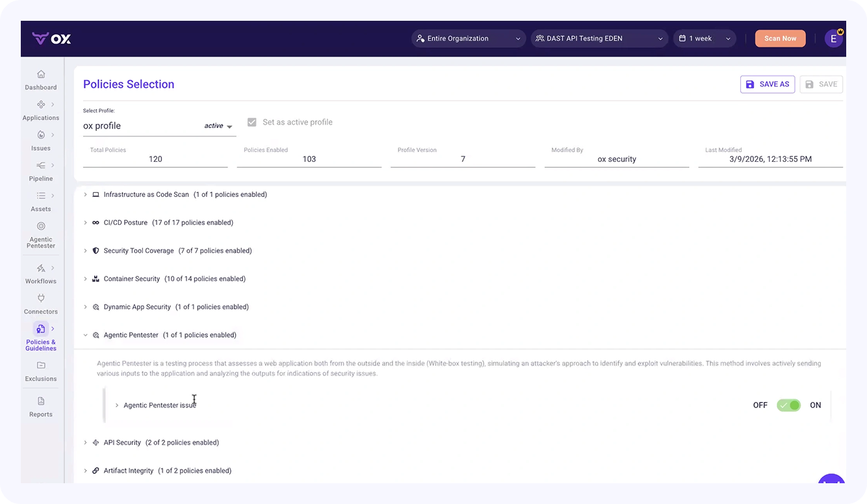Go to Issues in the sidebar

(x=41, y=148)
